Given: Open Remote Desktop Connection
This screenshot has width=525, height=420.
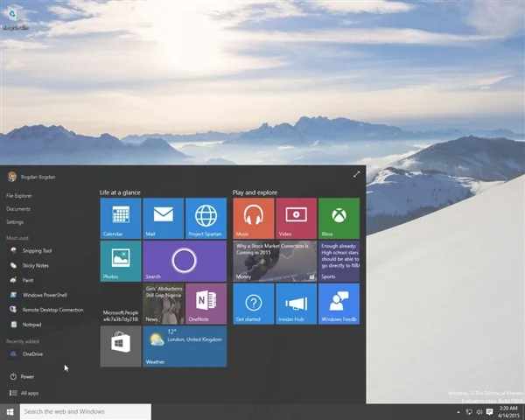Looking at the screenshot, I should [x=46, y=310].
